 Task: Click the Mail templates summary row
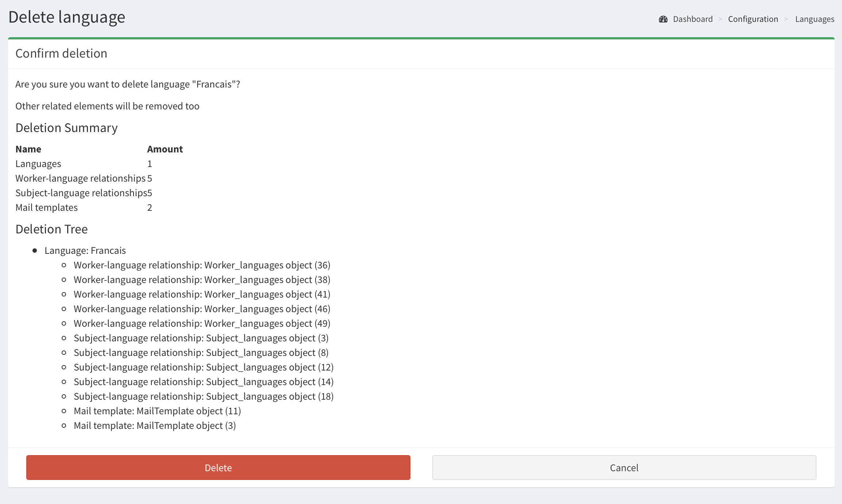click(x=47, y=208)
